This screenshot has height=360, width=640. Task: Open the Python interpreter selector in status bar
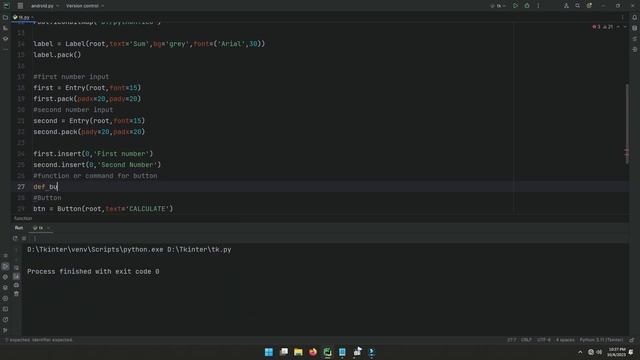click(x=601, y=340)
